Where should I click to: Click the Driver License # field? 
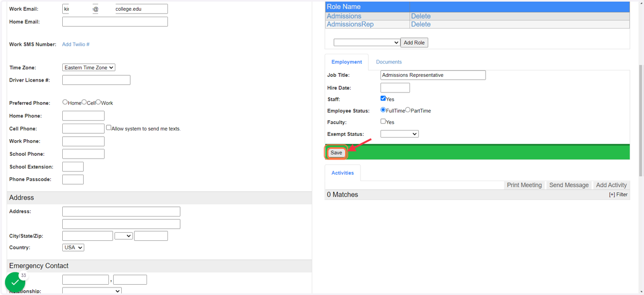coord(96,80)
